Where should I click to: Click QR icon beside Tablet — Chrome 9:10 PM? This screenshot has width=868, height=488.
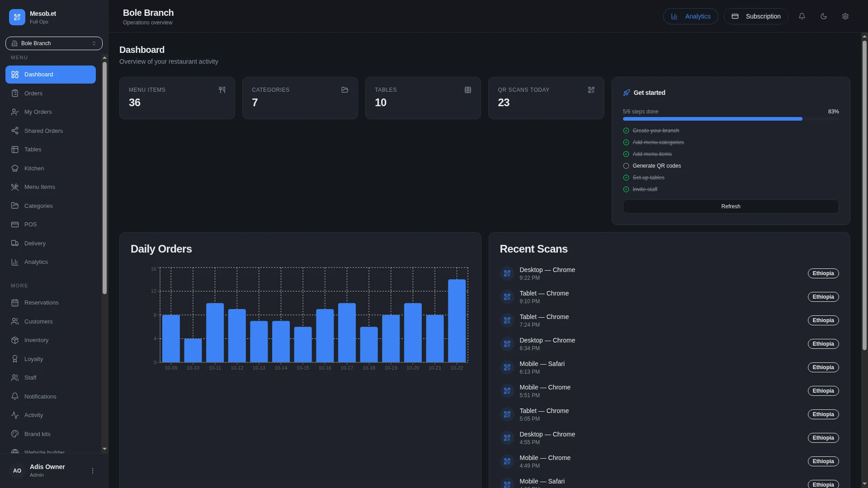point(507,297)
